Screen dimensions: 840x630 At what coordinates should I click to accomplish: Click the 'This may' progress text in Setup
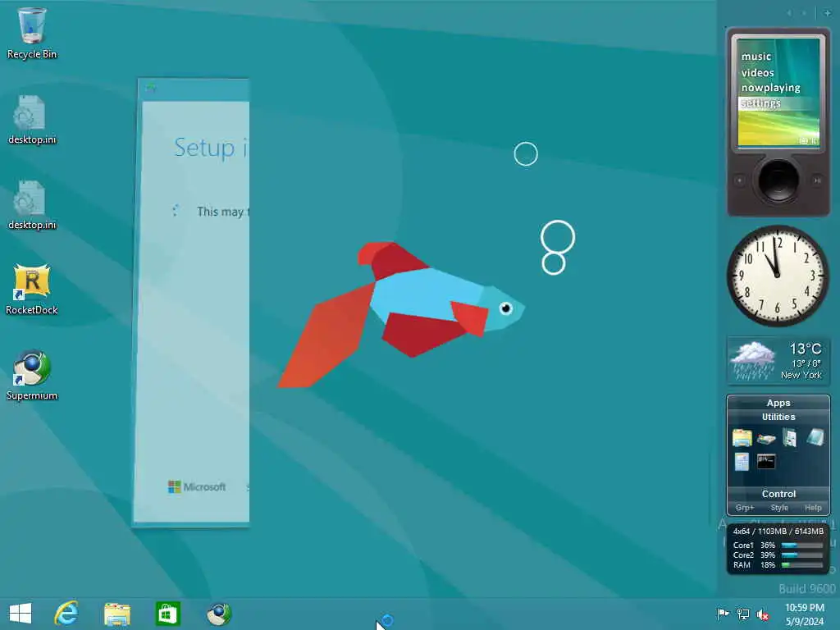point(222,212)
